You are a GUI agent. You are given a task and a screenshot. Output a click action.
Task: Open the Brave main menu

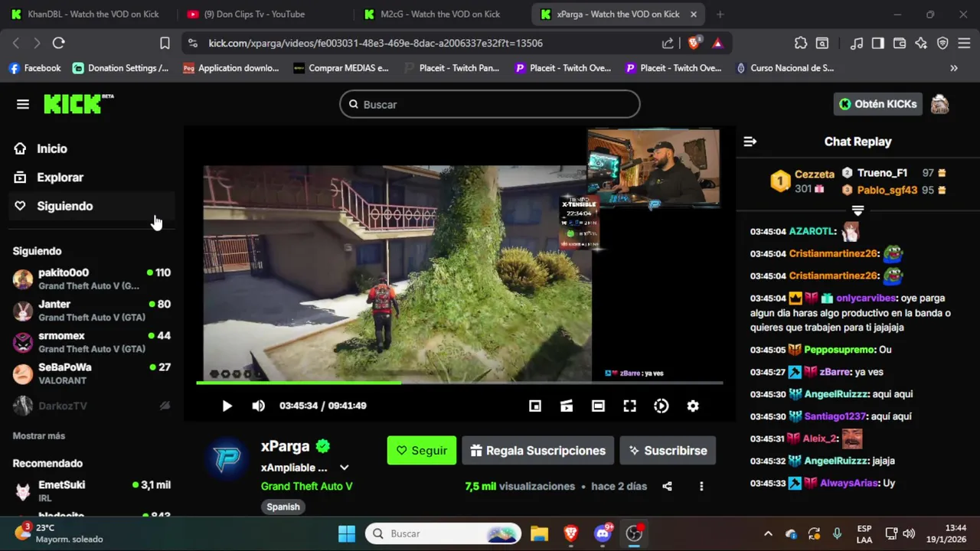(965, 44)
